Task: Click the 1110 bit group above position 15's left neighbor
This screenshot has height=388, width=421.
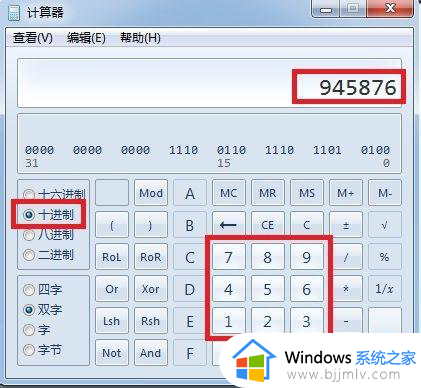Action: (x=184, y=150)
